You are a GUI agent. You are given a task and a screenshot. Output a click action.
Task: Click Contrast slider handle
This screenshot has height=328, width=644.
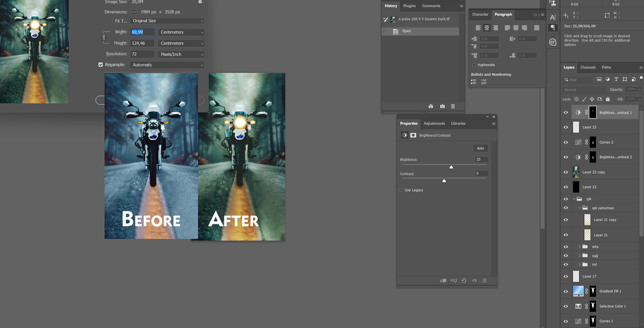point(444,181)
